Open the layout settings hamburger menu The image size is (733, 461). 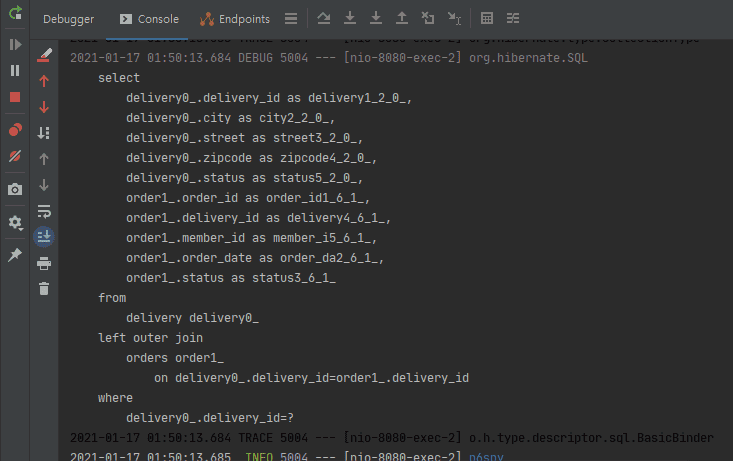point(291,19)
